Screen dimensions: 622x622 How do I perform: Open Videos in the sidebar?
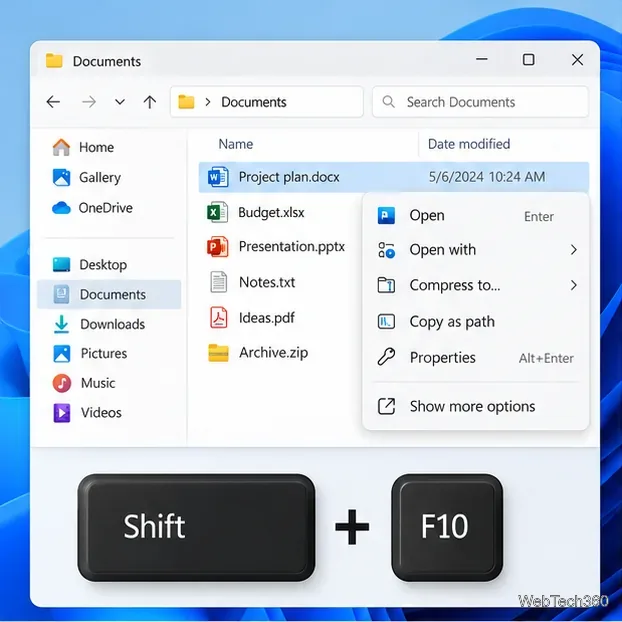tap(101, 413)
